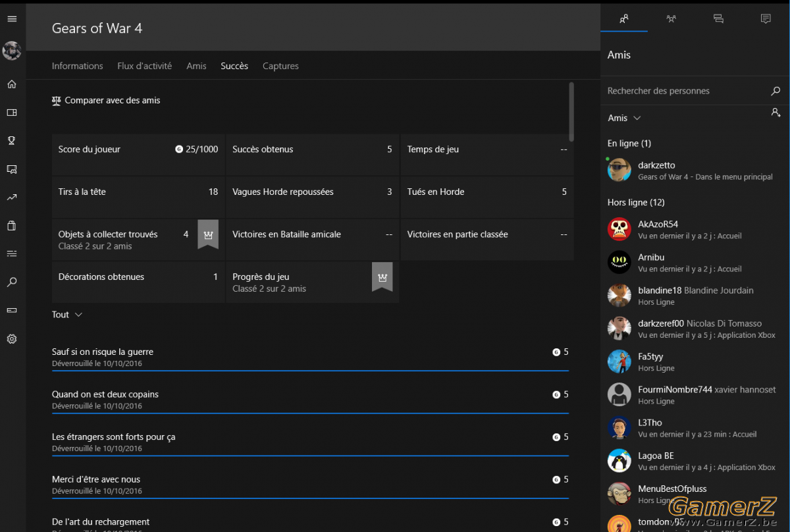The image size is (790, 532).
Task: Click crown badge on Objets à collecter trouvés
Action: pos(208,234)
